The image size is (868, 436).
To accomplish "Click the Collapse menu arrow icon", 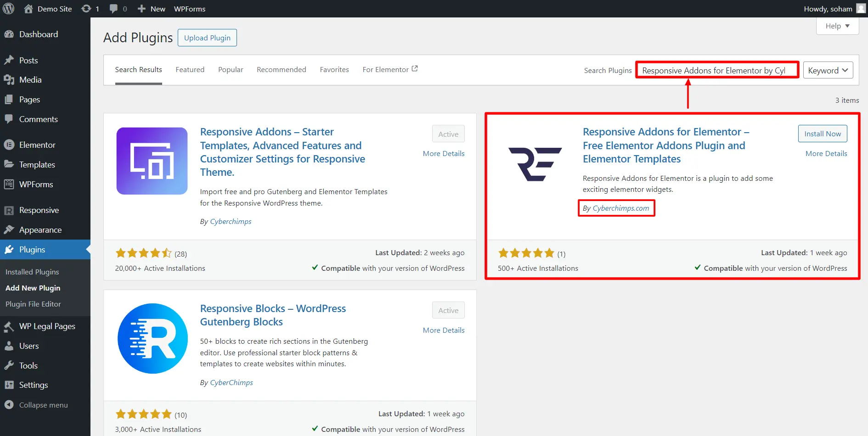I will click(9, 405).
